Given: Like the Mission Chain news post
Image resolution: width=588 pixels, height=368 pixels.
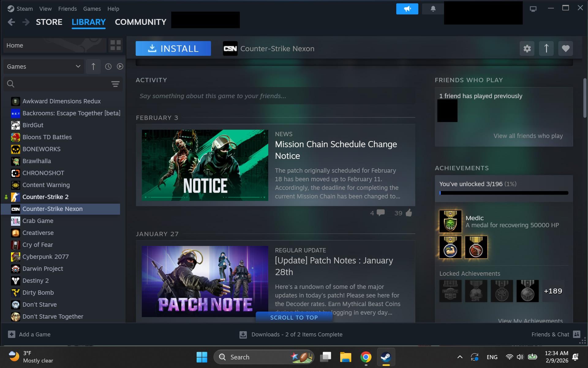Looking at the screenshot, I should (409, 213).
